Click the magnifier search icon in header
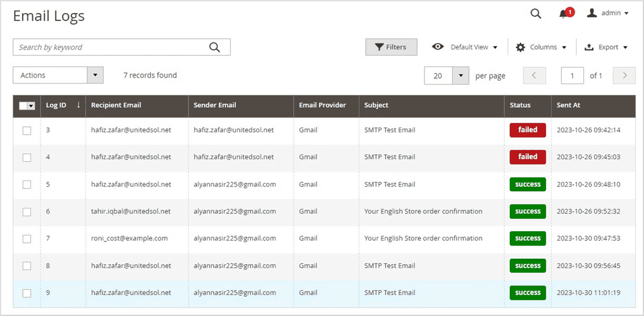Image resolution: width=644 pixels, height=316 pixels. (x=535, y=14)
